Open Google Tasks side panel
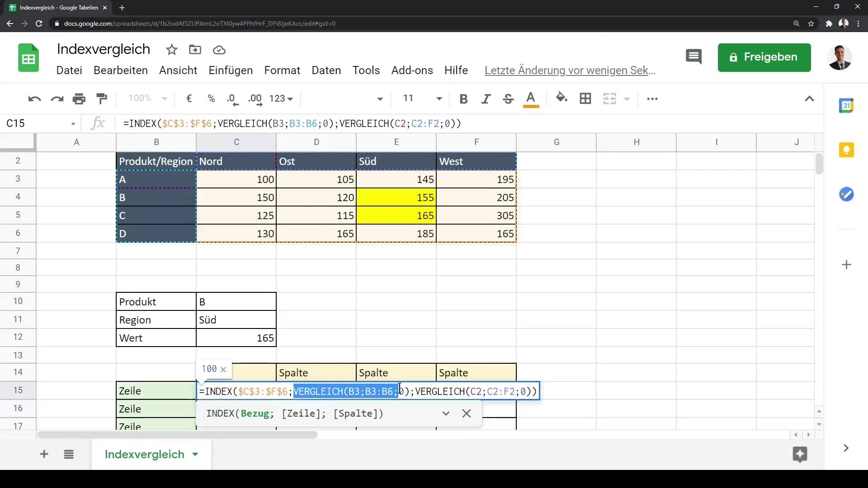This screenshot has width=868, height=488. [846, 194]
